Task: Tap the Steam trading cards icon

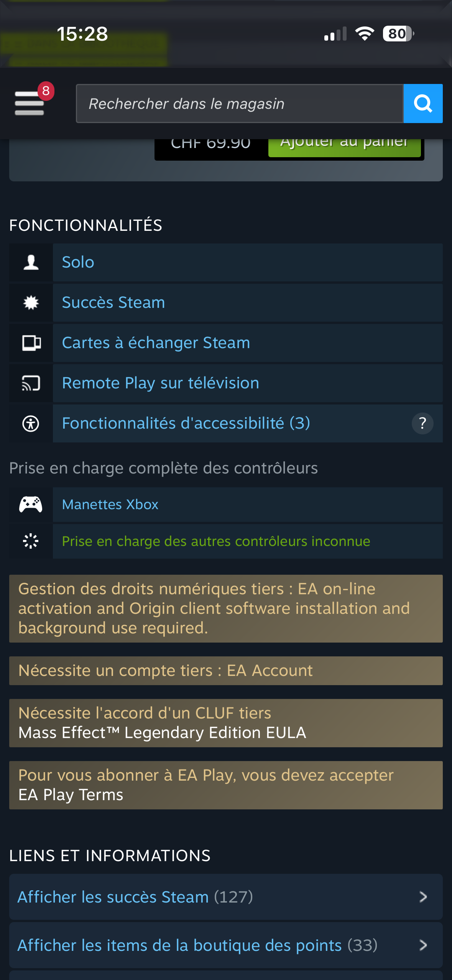Action: pyautogui.click(x=31, y=343)
